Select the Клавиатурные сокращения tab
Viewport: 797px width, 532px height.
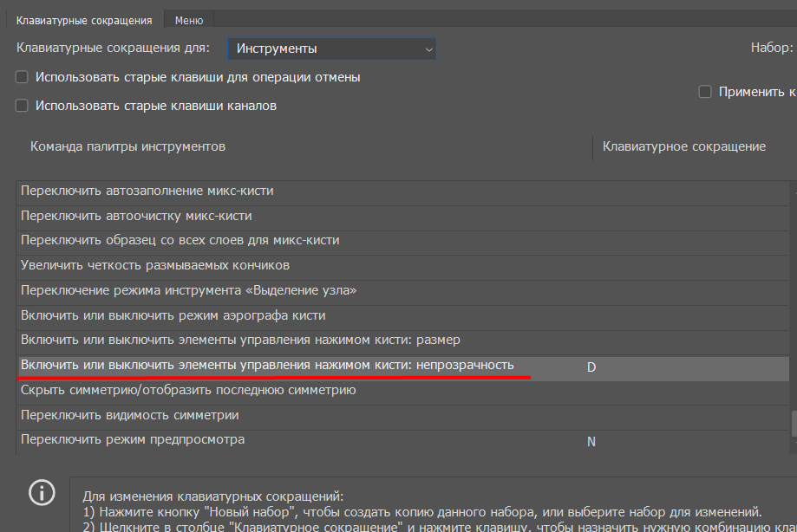[x=84, y=20]
